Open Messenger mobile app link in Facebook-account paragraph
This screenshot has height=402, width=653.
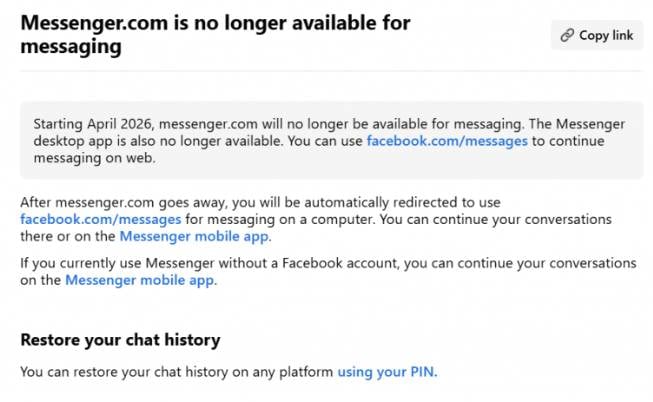(x=139, y=280)
